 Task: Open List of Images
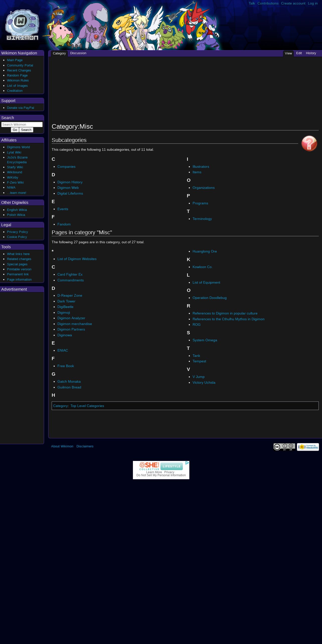coord(17,86)
